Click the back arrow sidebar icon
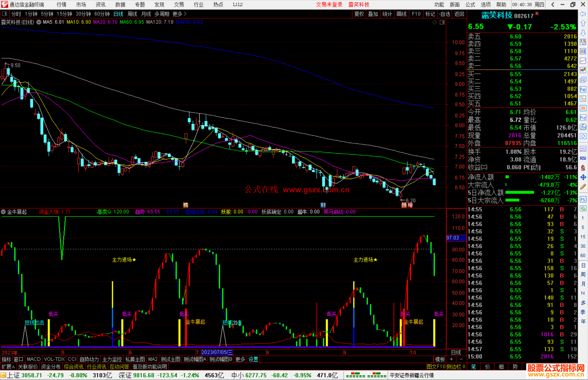Viewport: 588px width, 380px height. [583, 14]
